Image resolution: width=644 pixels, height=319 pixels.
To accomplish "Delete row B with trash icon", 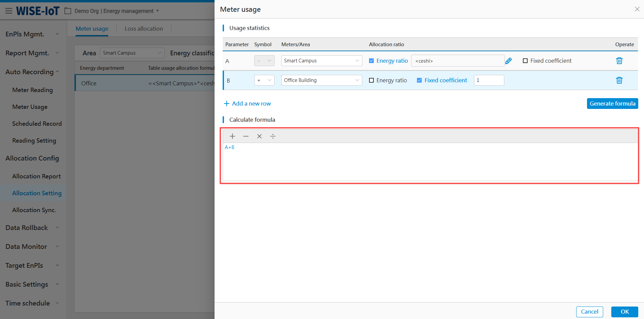I will pos(619,80).
